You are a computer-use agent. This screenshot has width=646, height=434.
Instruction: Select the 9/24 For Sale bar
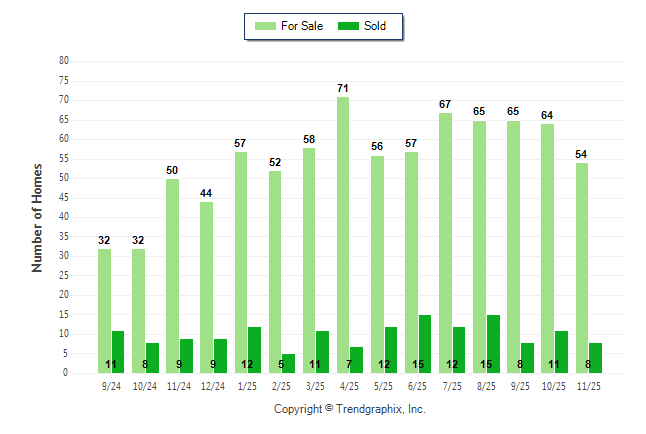pyautogui.click(x=104, y=311)
